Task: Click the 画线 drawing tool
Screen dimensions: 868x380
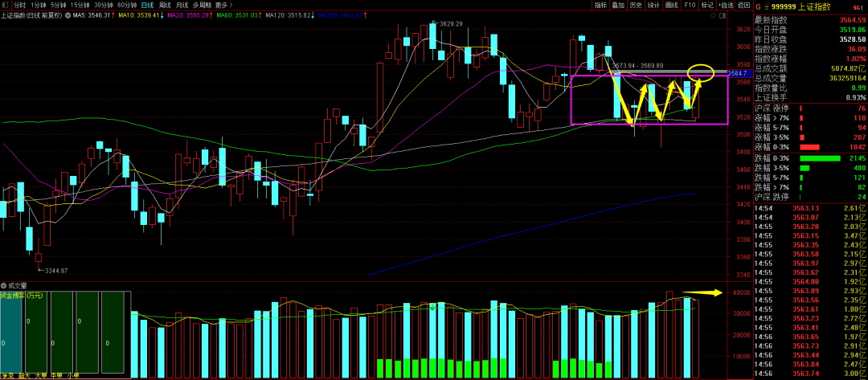Action: pos(672,5)
